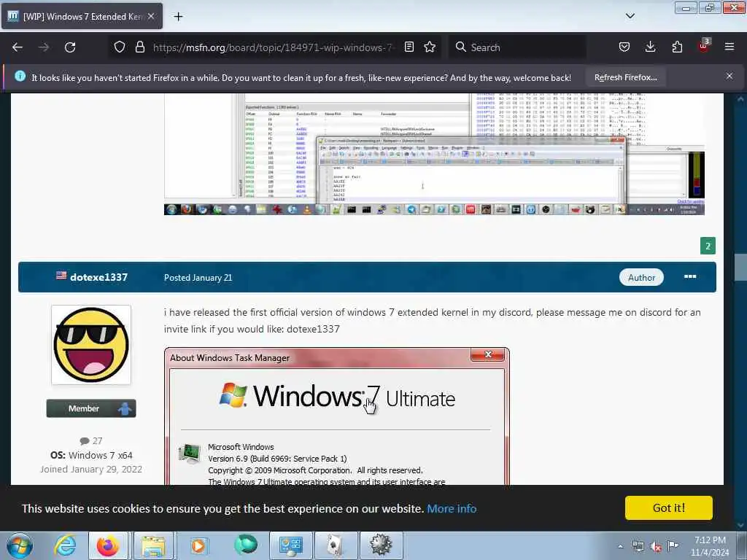This screenshot has height=560, width=747.
Task: Click the msfn.org address bar
Action: [x=273, y=47]
